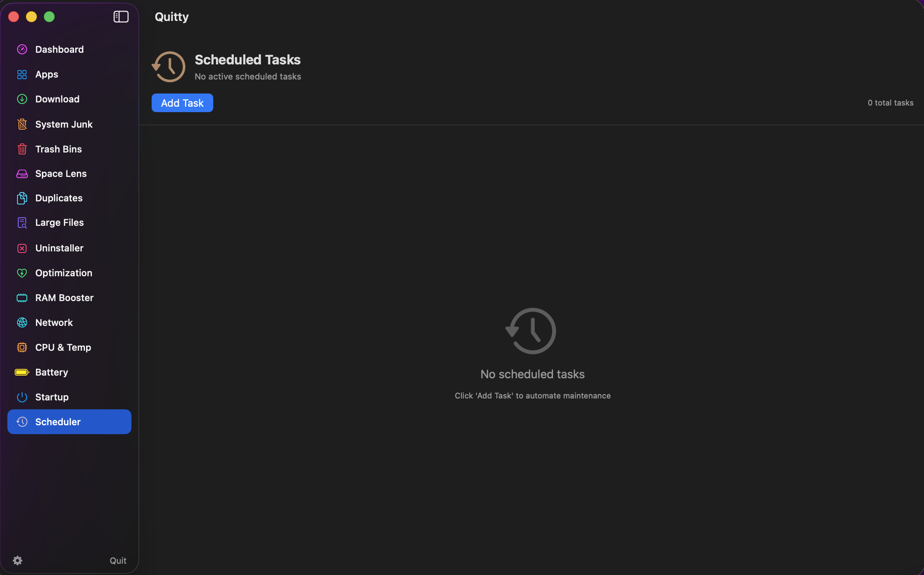Open the Optimization section
This screenshot has height=575, width=924.
[64, 273]
